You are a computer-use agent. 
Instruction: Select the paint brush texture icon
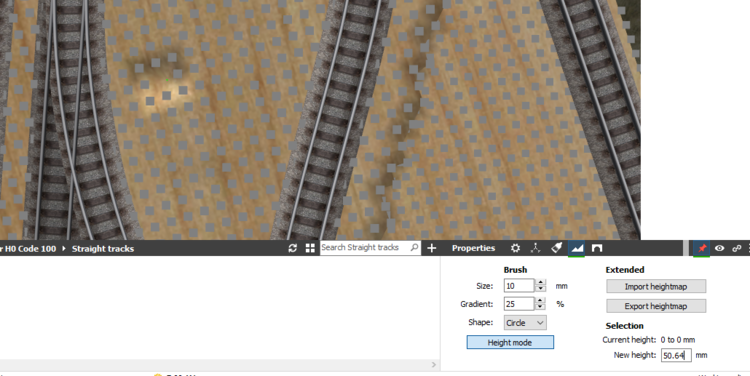[556, 248]
